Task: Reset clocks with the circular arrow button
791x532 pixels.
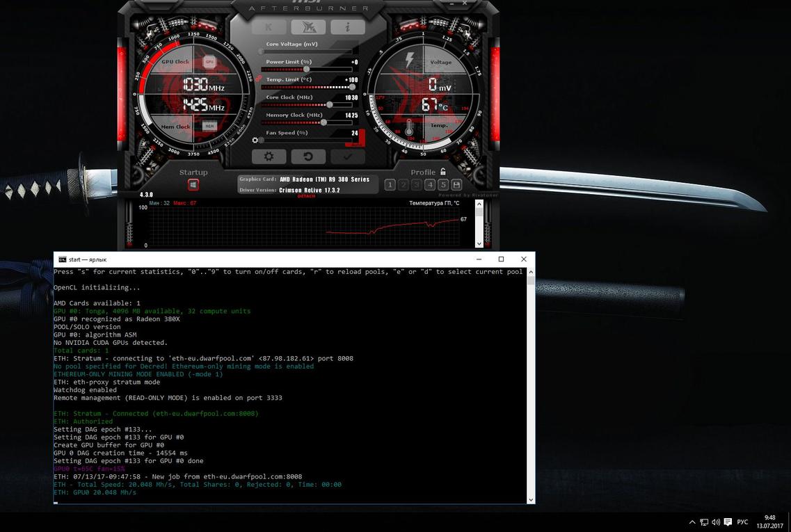Action: [308, 157]
